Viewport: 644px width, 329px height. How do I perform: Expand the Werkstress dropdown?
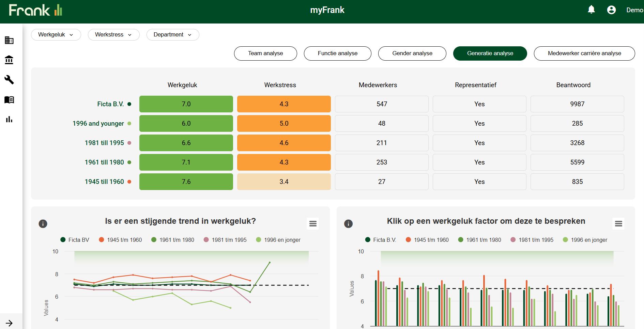pos(113,35)
